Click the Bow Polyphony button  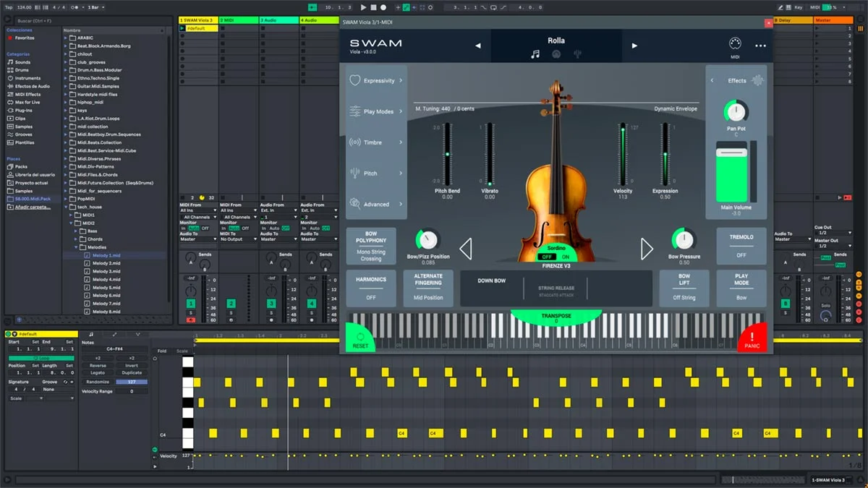pyautogui.click(x=370, y=246)
